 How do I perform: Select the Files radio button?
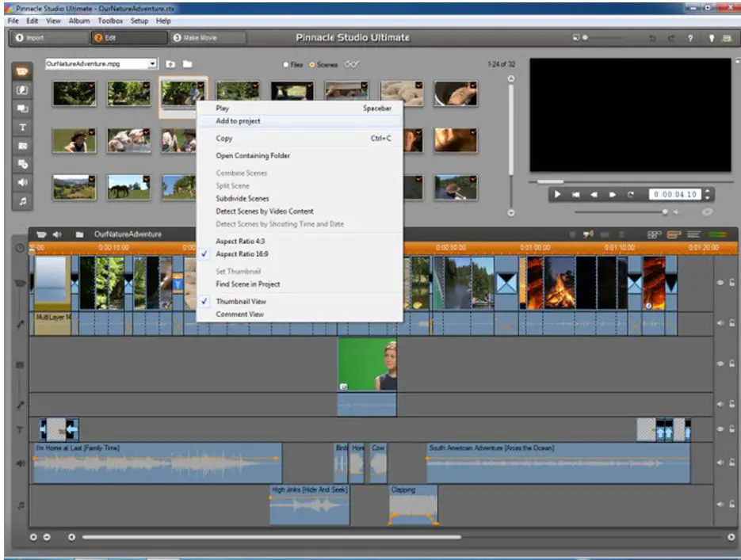pos(286,65)
